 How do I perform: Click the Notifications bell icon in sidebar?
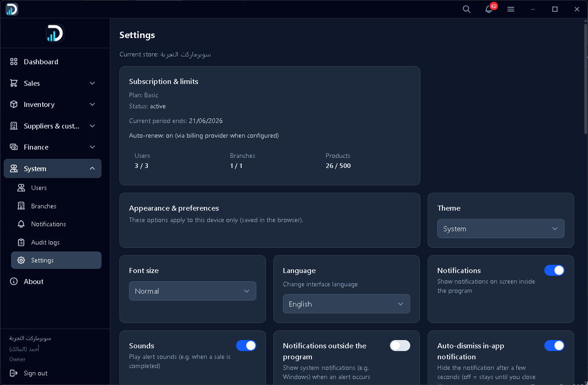tap(21, 224)
